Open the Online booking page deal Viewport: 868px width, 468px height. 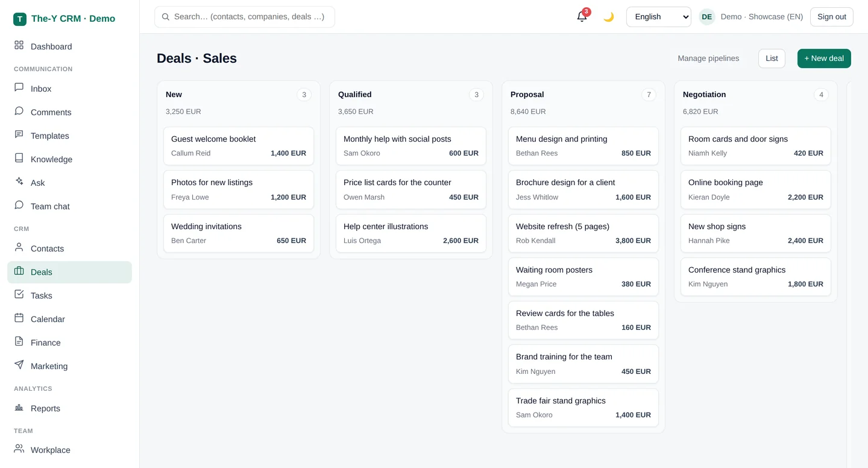(756, 189)
